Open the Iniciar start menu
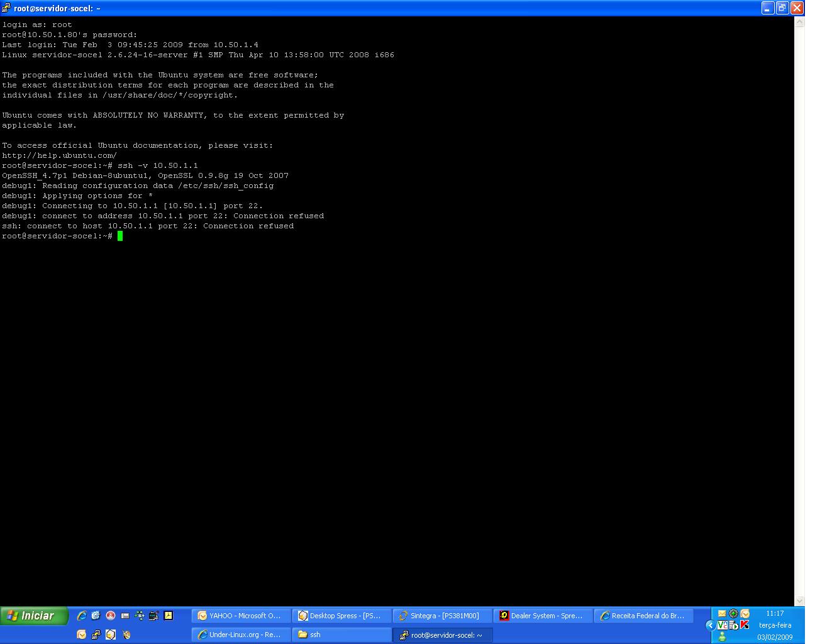815x644 pixels. tap(34, 616)
